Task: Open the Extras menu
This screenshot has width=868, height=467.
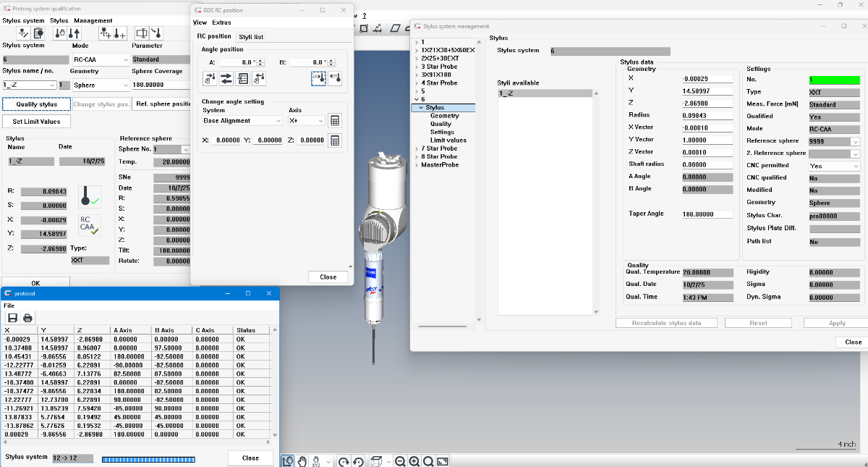Action: click(221, 22)
